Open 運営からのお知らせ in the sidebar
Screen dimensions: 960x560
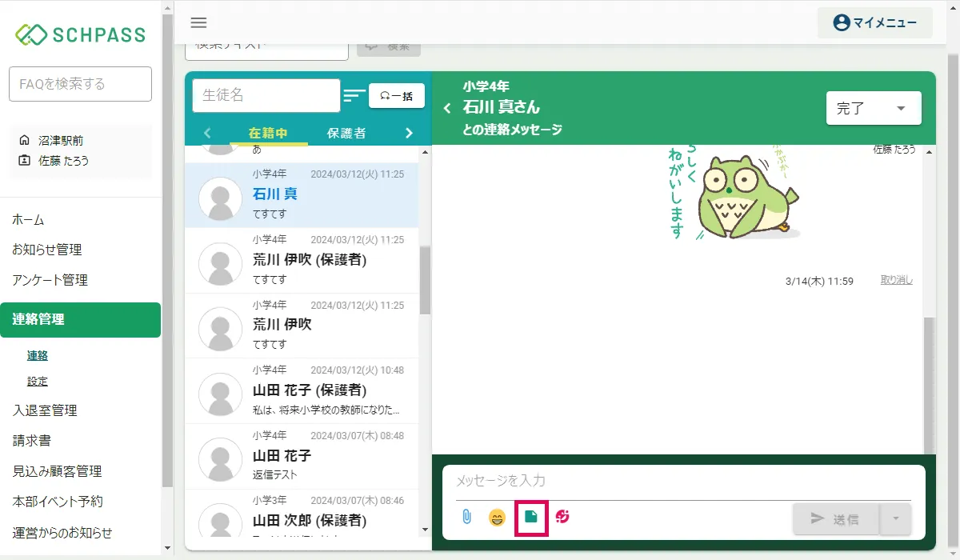click(x=62, y=532)
